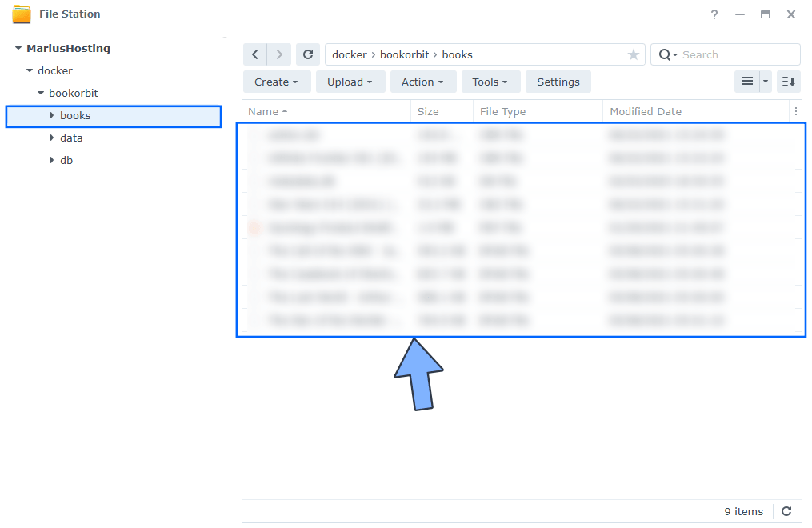Select the db folder in tree
The width and height of the screenshot is (812, 528).
click(66, 160)
